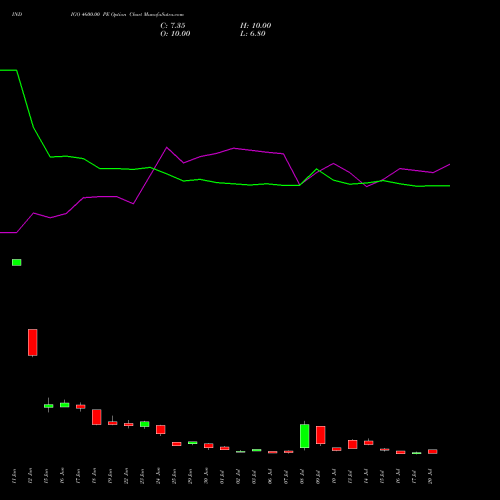
Task: Click the low value L: 6.80
Action: (x=253, y=34)
